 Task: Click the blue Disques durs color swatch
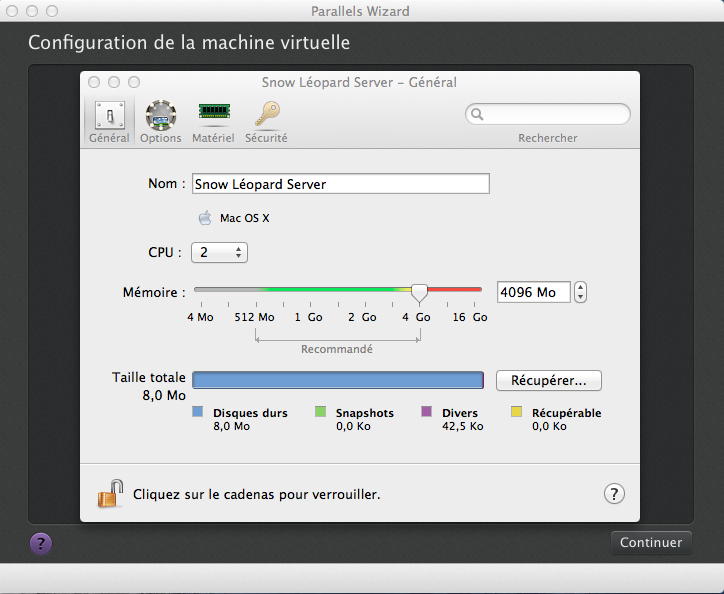[x=198, y=412]
